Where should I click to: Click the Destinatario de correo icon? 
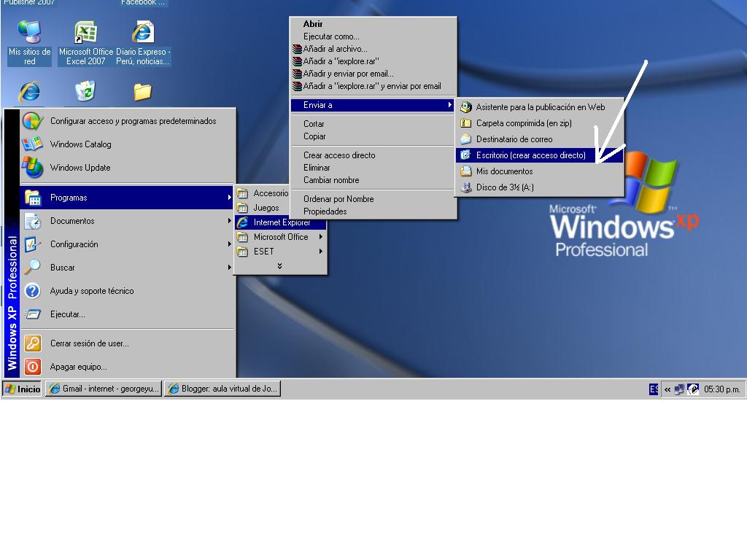click(x=466, y=139)
